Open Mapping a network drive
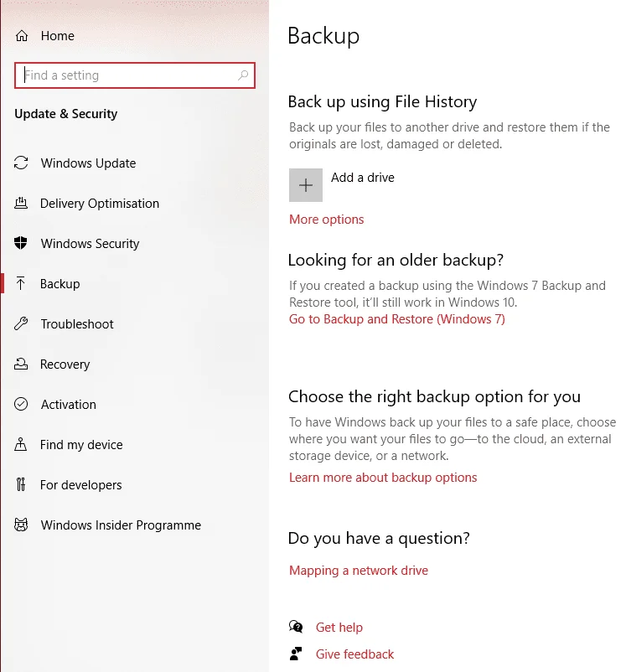 358,570
